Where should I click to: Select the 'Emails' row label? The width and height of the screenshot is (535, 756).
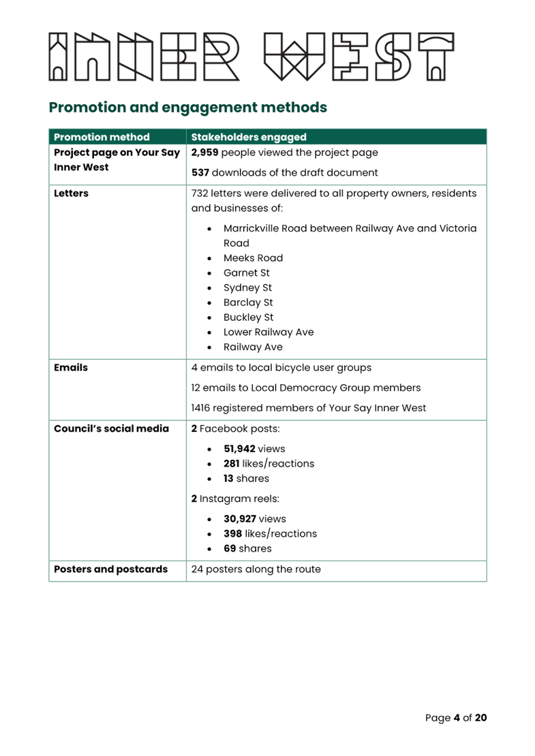click(71, 368)
